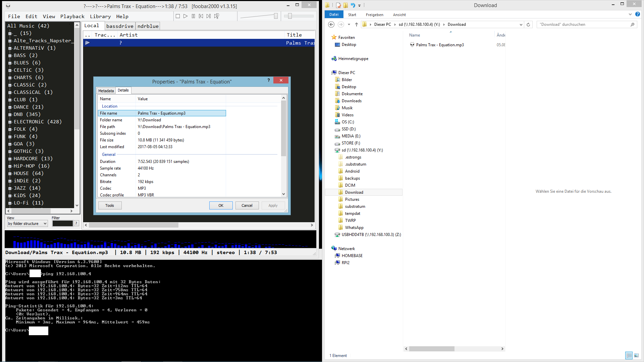Open the Playback menu
The image size is (644, 362).
tap(72, 16)
